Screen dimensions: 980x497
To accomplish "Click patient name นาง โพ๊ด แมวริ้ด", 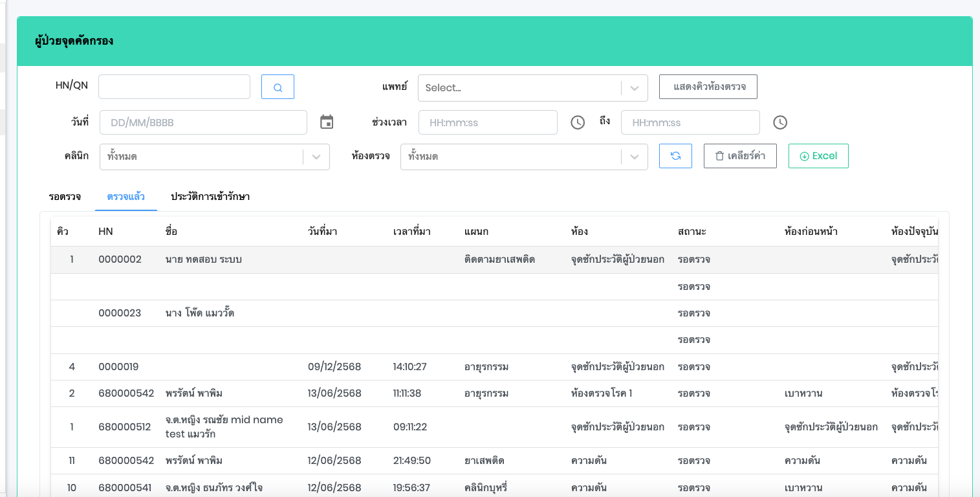I will point(200,313).
